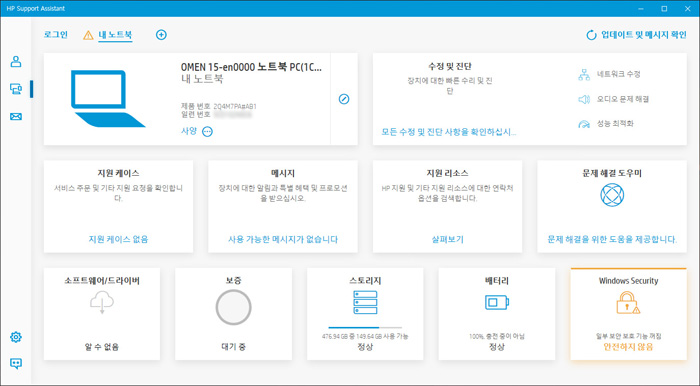Click the 대기 중 warranty status
Viewport: 700px width, 386px height.
(x=233, y=347)
